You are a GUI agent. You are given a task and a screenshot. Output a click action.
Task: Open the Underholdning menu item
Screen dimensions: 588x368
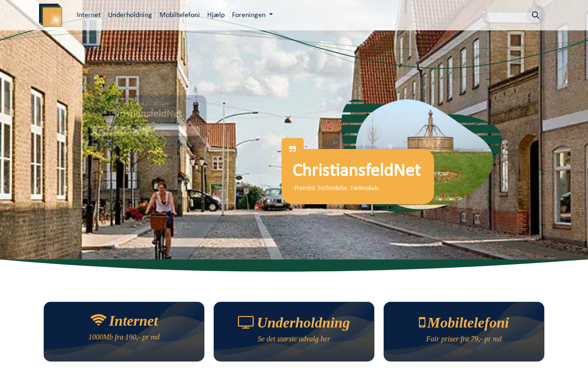click(x=130, y=15)
